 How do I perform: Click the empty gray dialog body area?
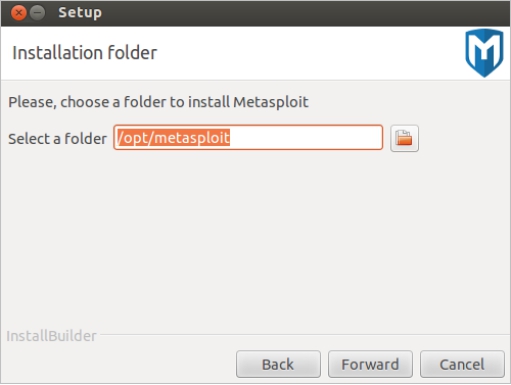(x=255, y=240)
